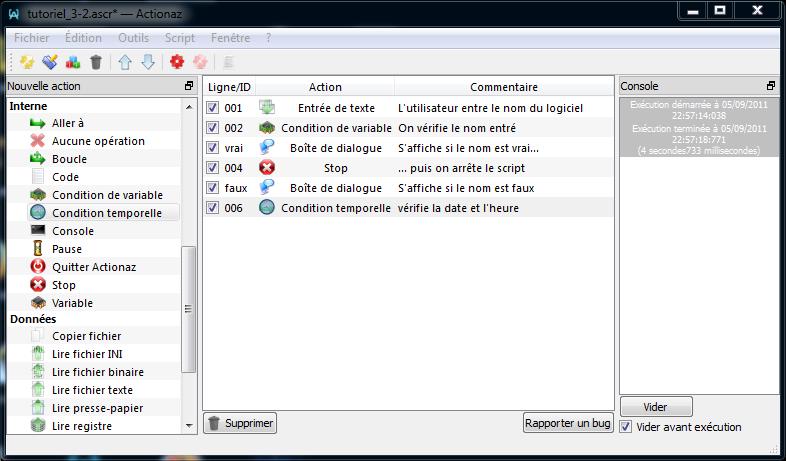Undock the Nouvelle action panel
Screen dimensions: 786x461
pos(189,86)
